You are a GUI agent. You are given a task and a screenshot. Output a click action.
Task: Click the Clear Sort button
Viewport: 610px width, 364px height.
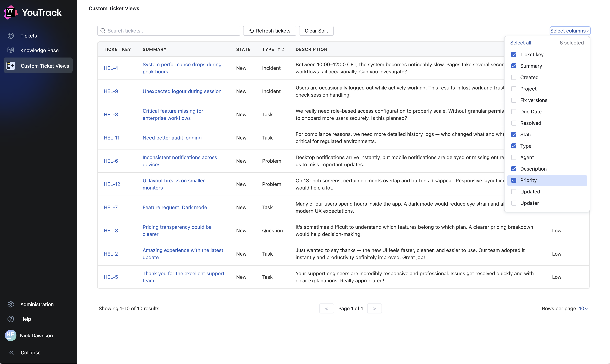click(316, 31)
